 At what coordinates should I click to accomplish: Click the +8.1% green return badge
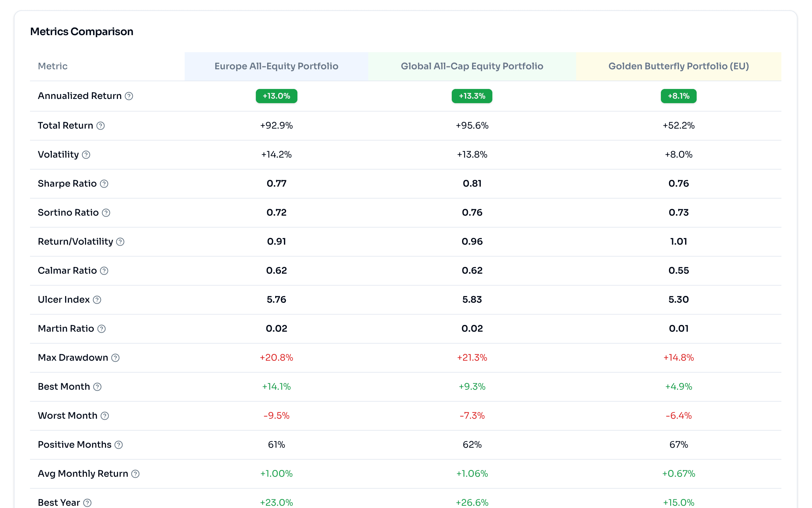pyautogui.click(x=678, y=96)
